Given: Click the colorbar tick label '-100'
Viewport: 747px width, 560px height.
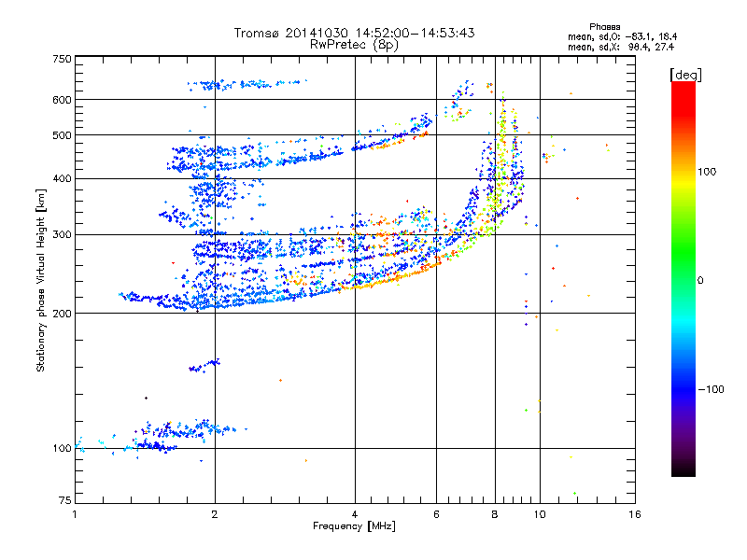Looking at the screenshot, I should coord(712,389).
